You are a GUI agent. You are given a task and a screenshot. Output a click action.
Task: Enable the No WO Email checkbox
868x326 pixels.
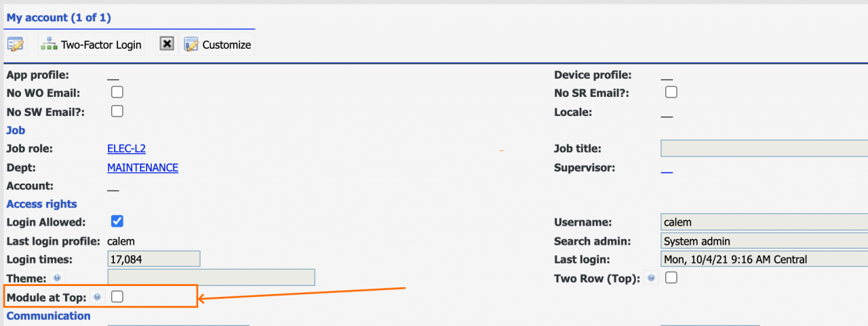117,92
